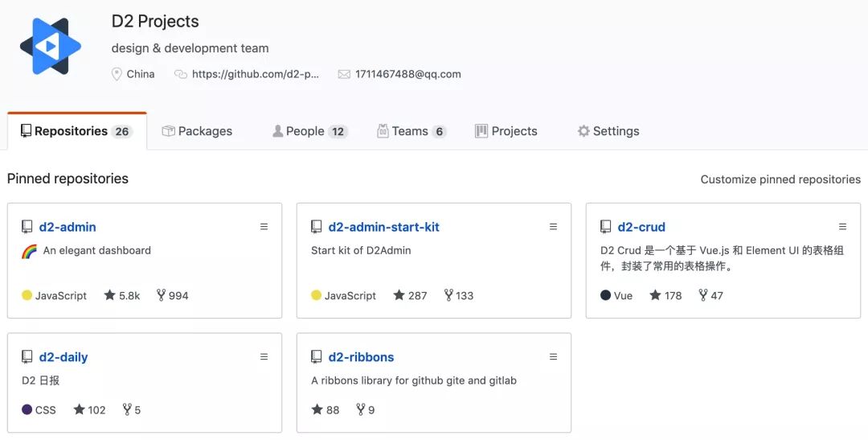The image size is (868, 440).
Task: Click the reorder grip handle on the d2-ribbons card
Action: point(553,357)
